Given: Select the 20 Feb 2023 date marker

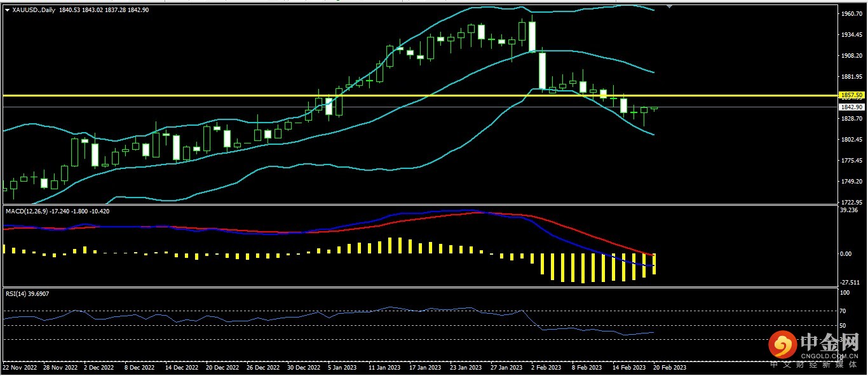Looking at the screenshot, I should 668,367.
